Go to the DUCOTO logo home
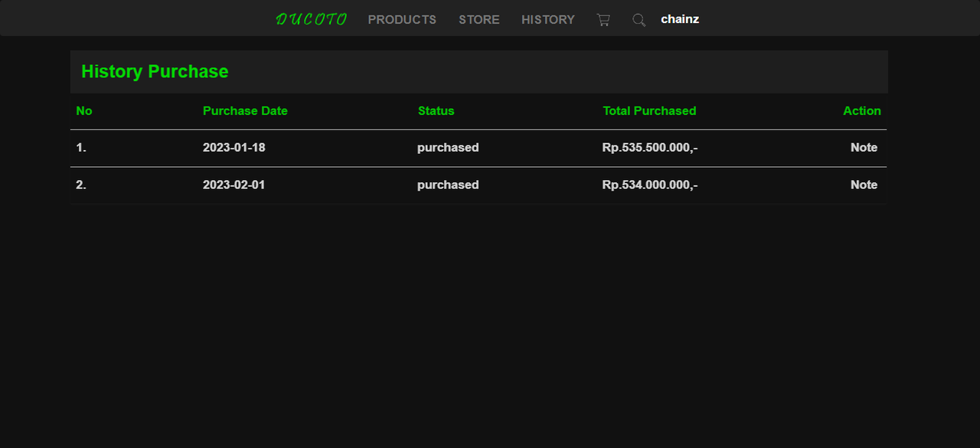This screenshot has height=448, width=980. tap(312, 19)
